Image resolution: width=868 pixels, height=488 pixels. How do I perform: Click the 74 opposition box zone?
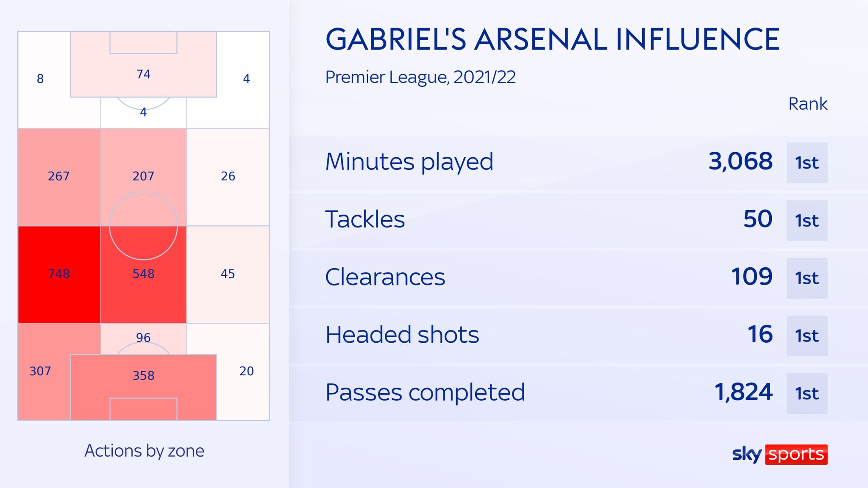tap(144, 64)
